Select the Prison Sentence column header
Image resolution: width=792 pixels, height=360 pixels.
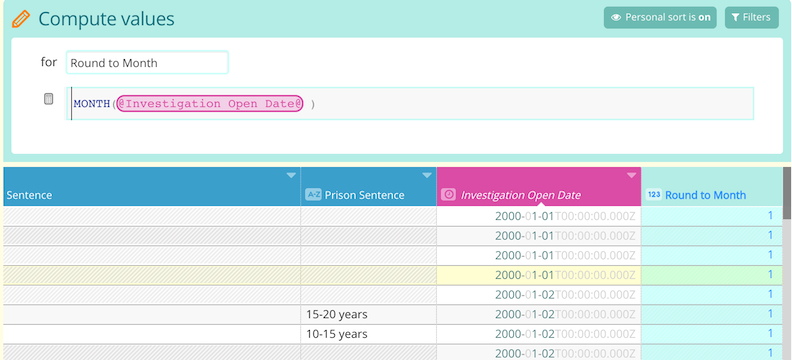369,186
